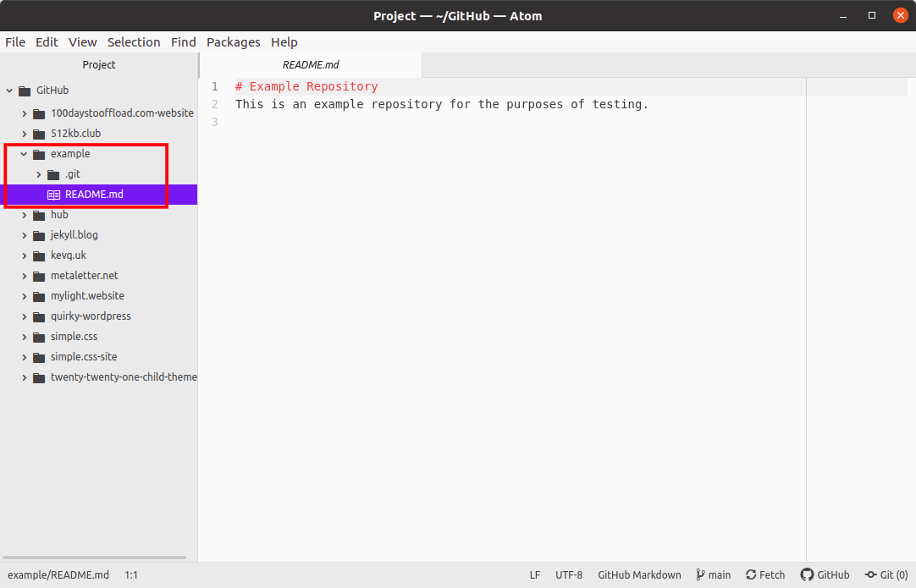Click UTF-8 to change file encoding
The height and width of the screenshot is (588, 916).
569,574
